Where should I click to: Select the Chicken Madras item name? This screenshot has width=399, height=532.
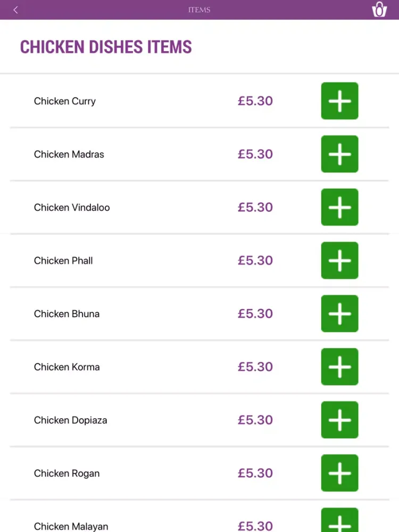pos(69,154)
